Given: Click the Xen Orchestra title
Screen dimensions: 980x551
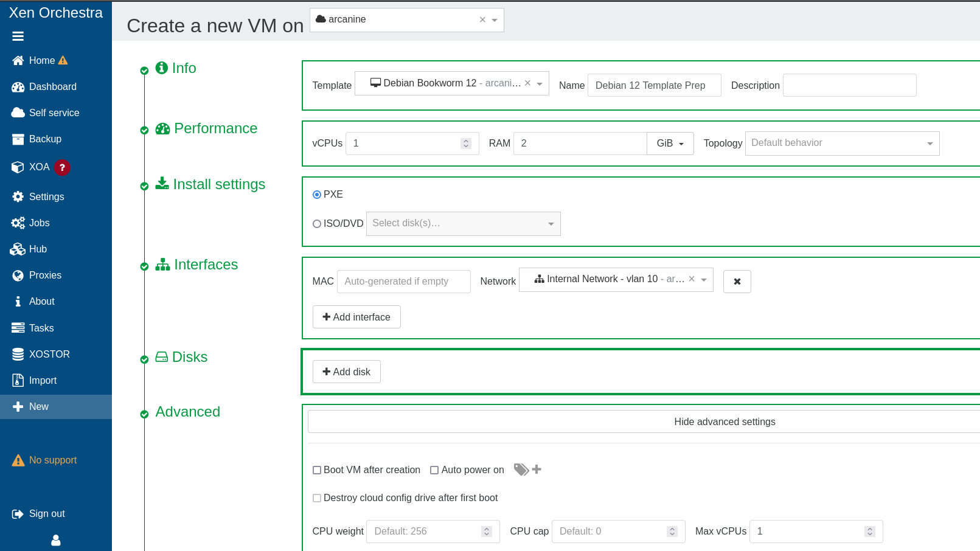Looking at the screenshot, I should pyautogui.click(x=56, y=13).
